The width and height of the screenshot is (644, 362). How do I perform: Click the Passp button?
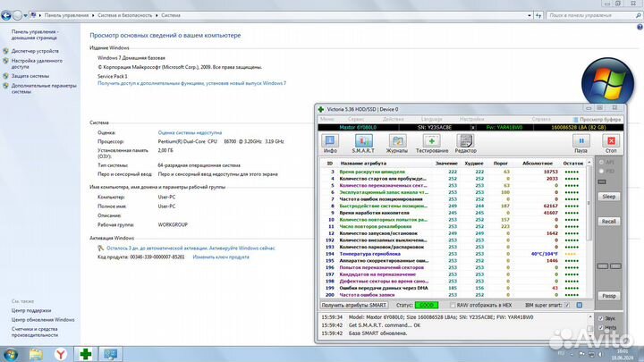point(609,296)
